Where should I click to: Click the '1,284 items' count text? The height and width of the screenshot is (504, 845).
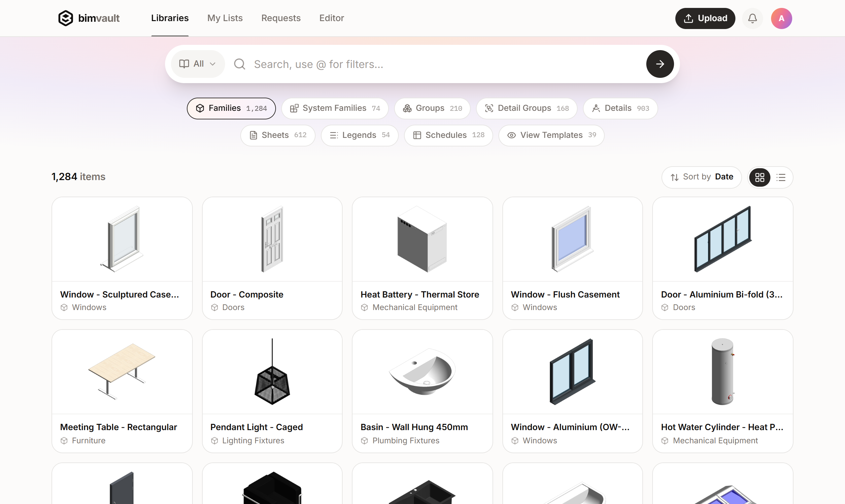click(79, 176)
